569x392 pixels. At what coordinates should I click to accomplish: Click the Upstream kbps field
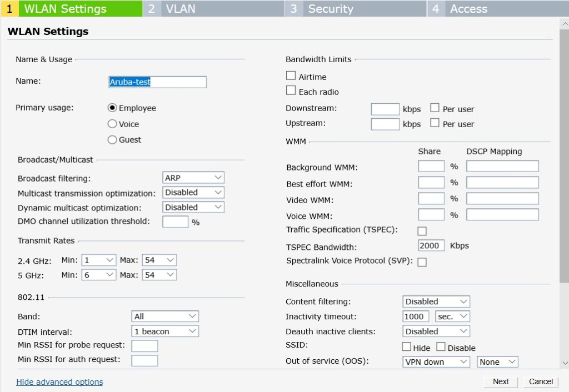pyautogui.click(x=386, y=124)
